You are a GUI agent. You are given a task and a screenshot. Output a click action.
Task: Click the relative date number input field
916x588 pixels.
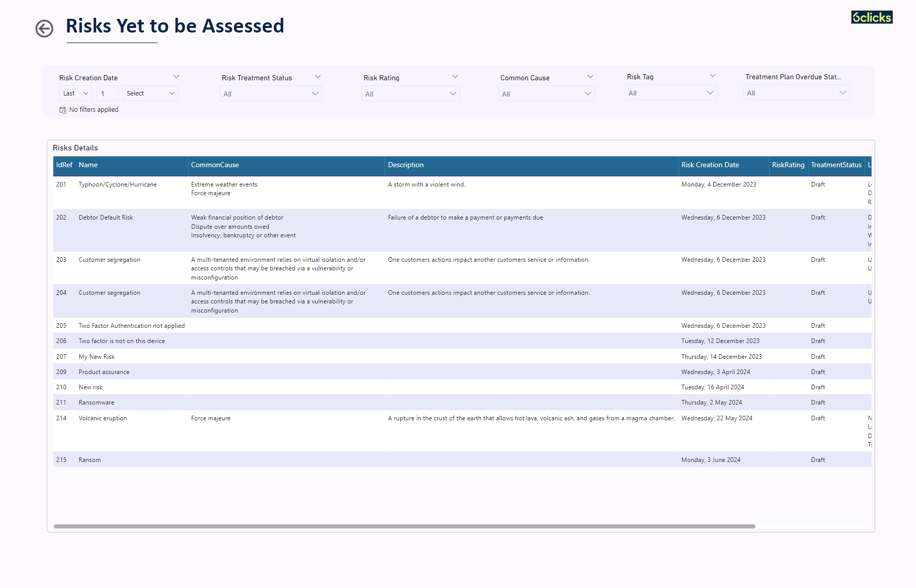107,94
